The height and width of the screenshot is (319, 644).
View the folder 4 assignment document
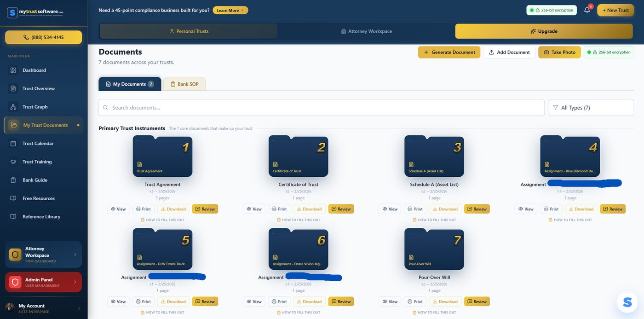tap(526, 209)
